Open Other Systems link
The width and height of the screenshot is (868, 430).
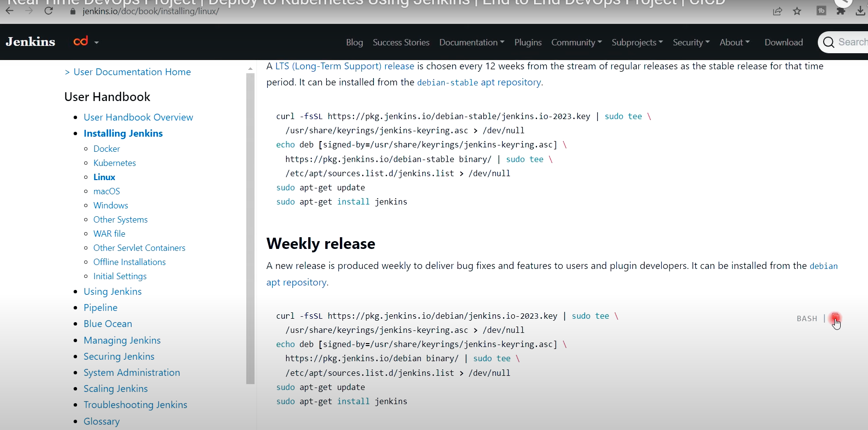point(120,220)
